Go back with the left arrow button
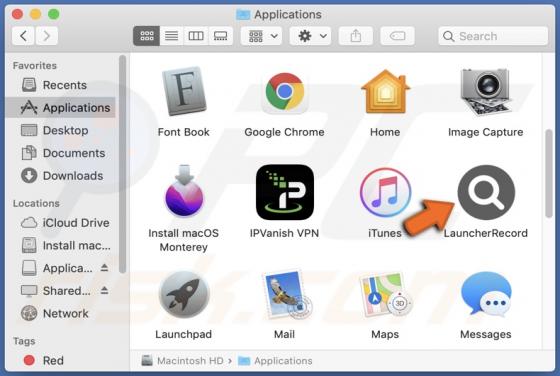This screenshot has width=560, height=376. [23, 36]
